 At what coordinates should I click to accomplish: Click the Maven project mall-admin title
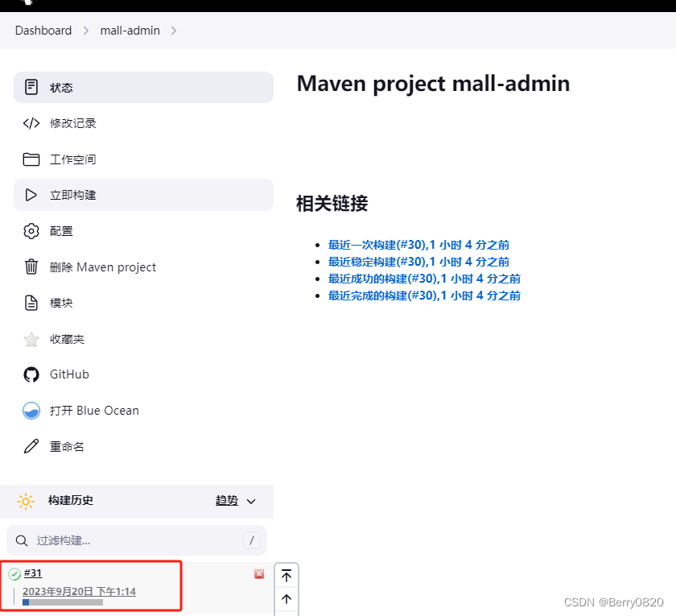click(x=433, y=84)
